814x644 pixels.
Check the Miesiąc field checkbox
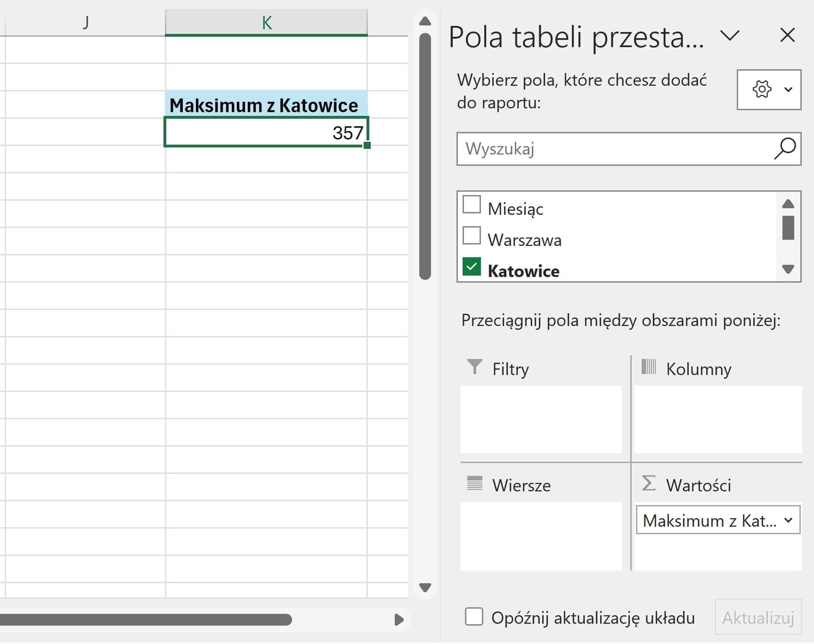[x=472, y=205]
